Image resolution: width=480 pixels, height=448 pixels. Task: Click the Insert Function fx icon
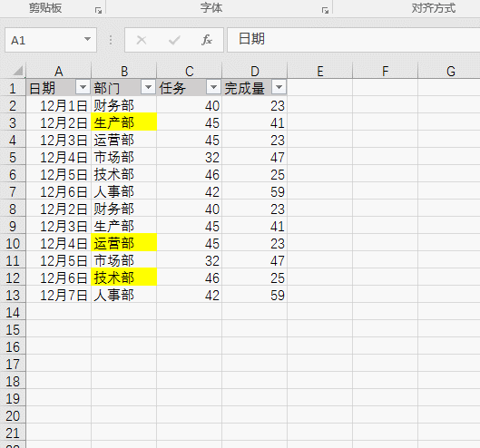coord(207,40)
